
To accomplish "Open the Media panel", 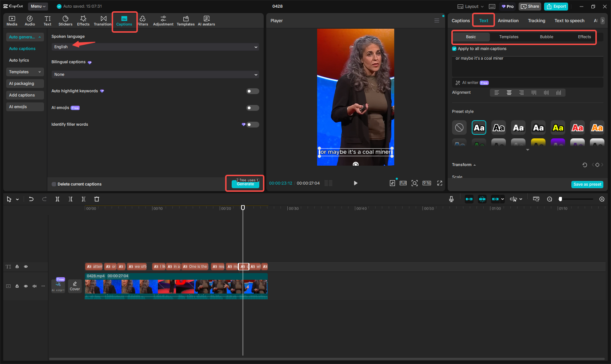I will (12, 20).
